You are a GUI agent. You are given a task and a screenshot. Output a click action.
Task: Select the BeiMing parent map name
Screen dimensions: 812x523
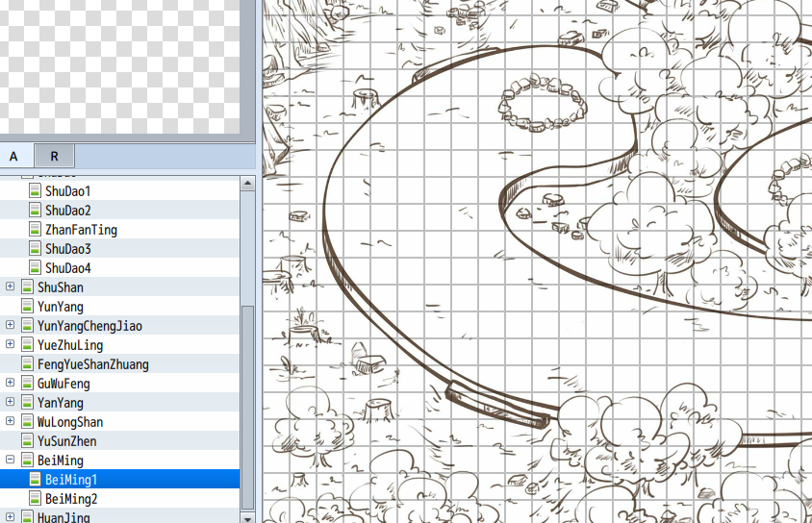pos(60,461)
